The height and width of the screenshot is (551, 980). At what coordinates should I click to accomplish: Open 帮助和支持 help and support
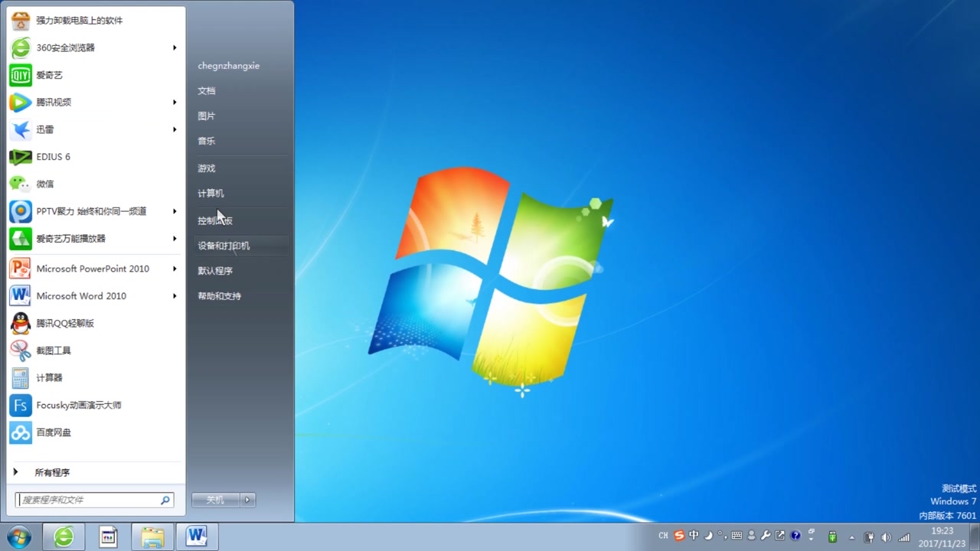pos(220,296)
